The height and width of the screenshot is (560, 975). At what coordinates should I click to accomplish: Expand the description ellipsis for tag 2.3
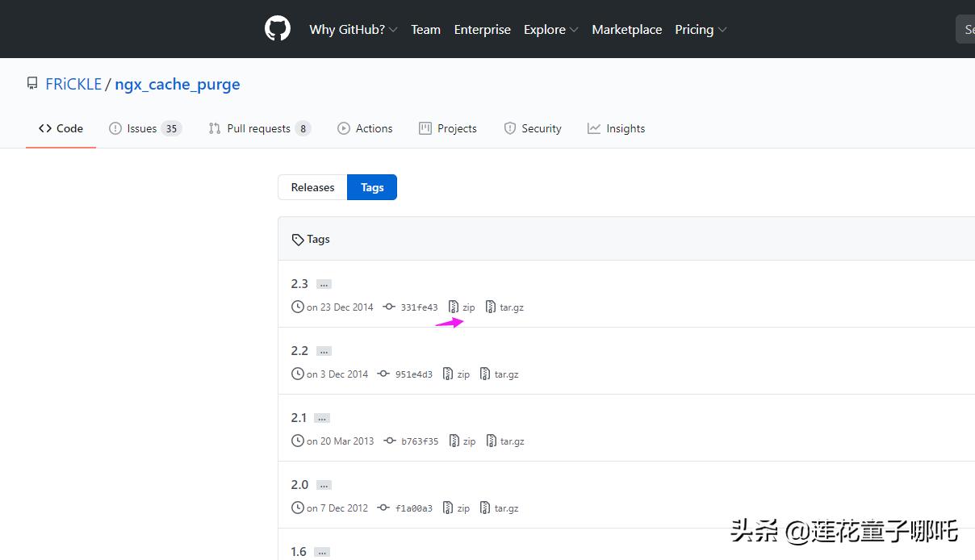tap(323, 283)
